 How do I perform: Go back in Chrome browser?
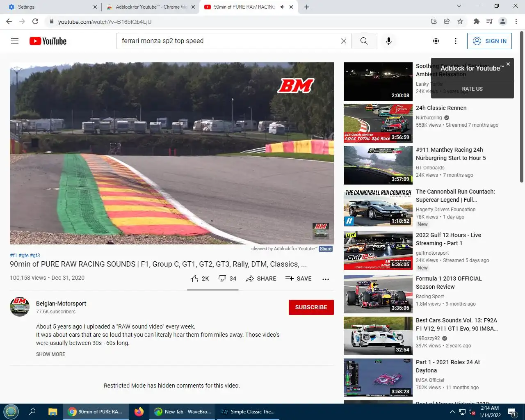9,21
